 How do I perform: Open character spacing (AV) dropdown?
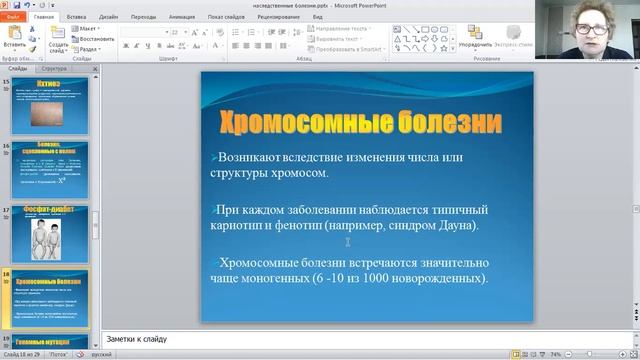tap(183, 46)
